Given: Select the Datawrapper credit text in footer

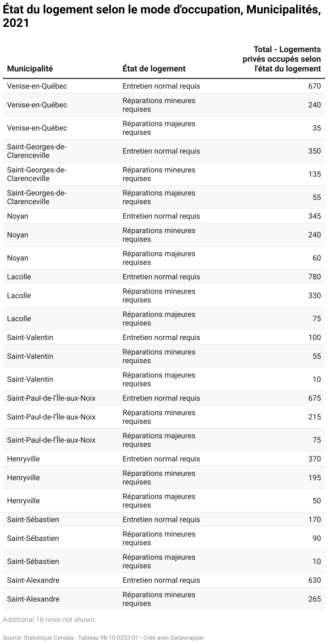Looking at the screenshot, I should [x=174, y=638].
